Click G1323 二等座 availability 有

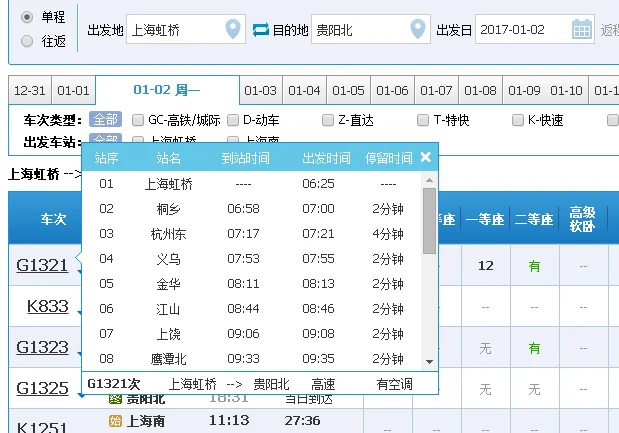[534, 348]
